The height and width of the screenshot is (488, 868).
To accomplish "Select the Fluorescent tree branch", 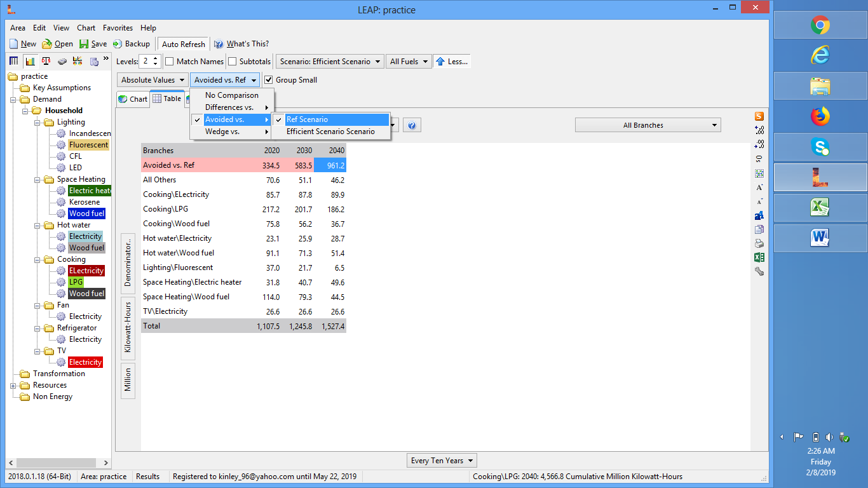I will click(x=89, y=145).
